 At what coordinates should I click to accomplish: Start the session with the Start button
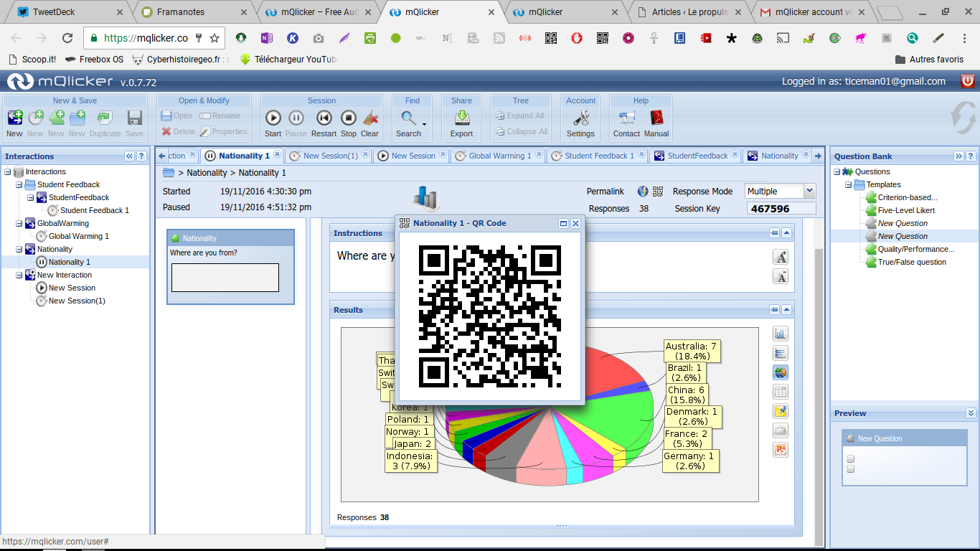(x=273, y=118)
